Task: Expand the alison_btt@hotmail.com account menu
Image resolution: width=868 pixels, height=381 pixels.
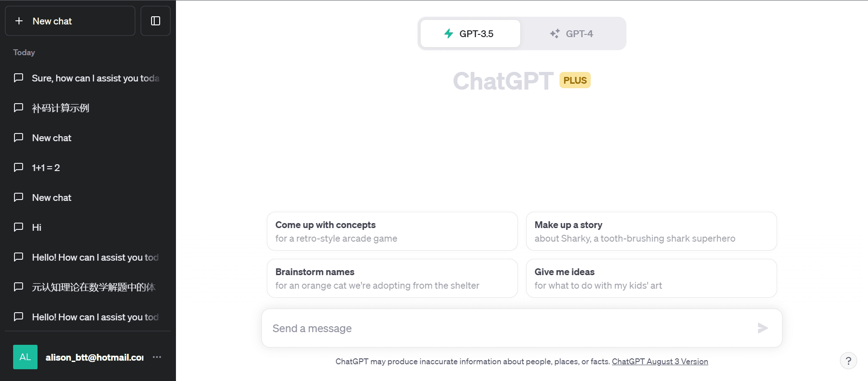Action: [x=95, y=357]
